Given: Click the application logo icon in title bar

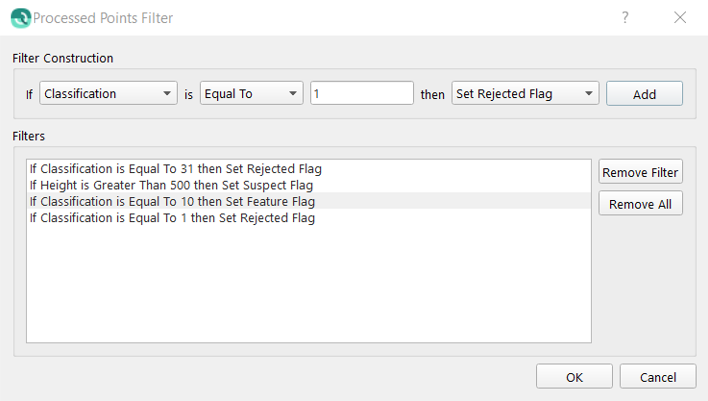Looking at the screenshot, I should click(x=21, y=18).
